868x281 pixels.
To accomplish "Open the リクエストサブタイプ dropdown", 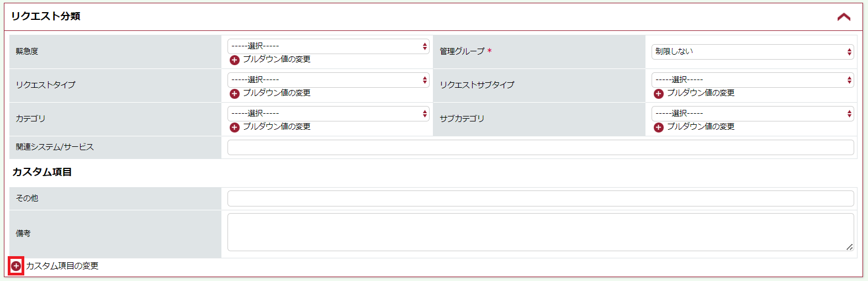I will coord(753,80).
